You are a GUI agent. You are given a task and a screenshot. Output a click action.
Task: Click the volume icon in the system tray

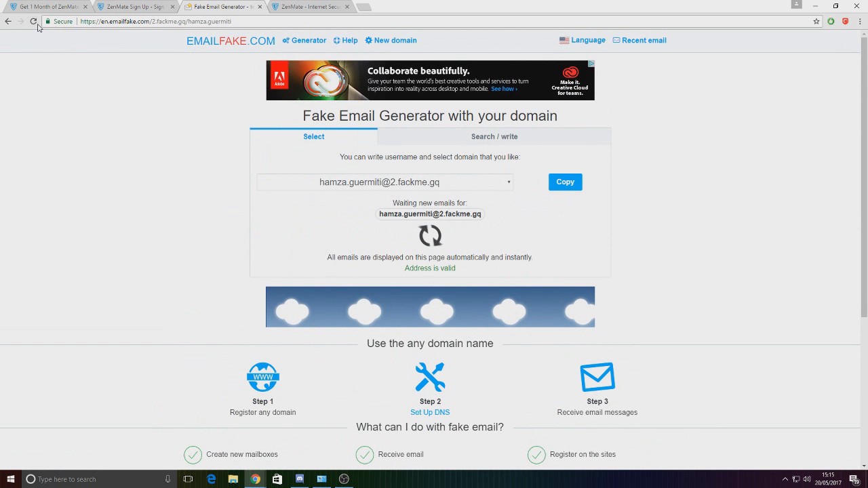pyautogui.click(x=806, y=479)
